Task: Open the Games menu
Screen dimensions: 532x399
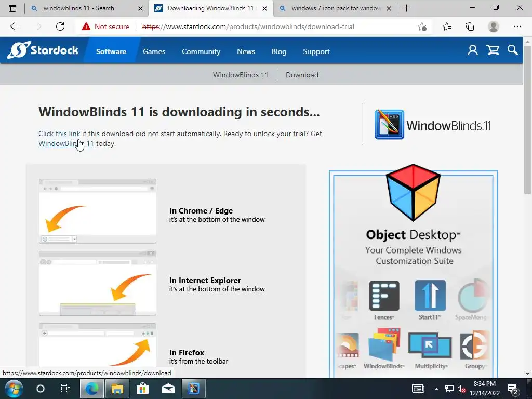Action: (154, 51)
